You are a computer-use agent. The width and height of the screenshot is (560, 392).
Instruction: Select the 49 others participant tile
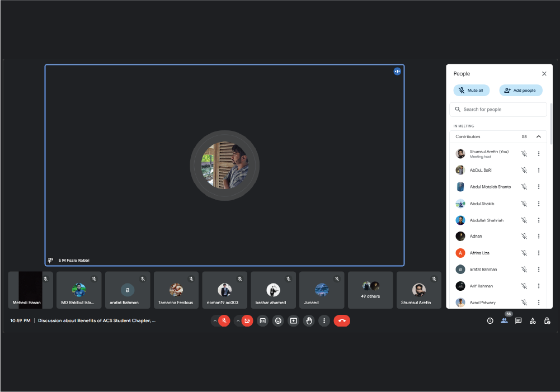(370, 290)
